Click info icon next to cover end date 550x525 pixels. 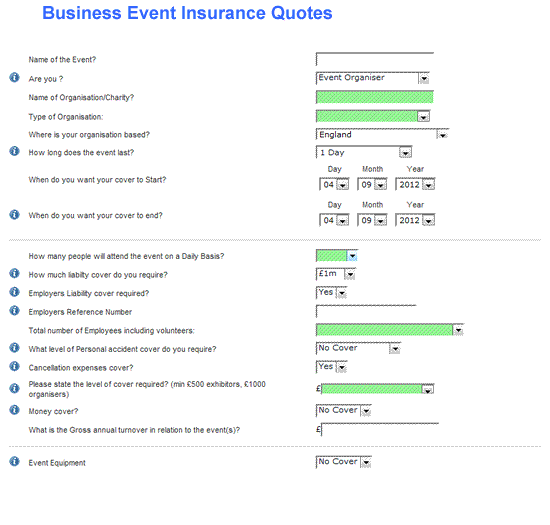pyautogui.click(x=14, y=214)
